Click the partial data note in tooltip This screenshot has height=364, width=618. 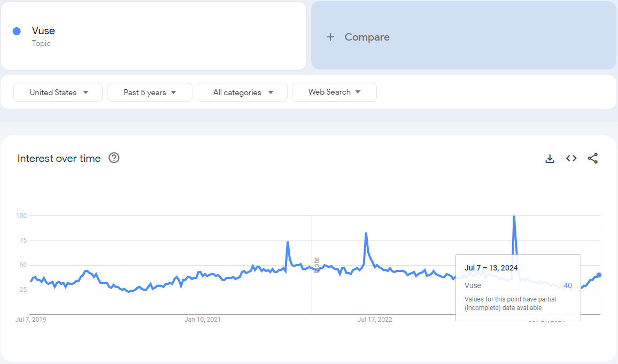click(x=511, y=304)
